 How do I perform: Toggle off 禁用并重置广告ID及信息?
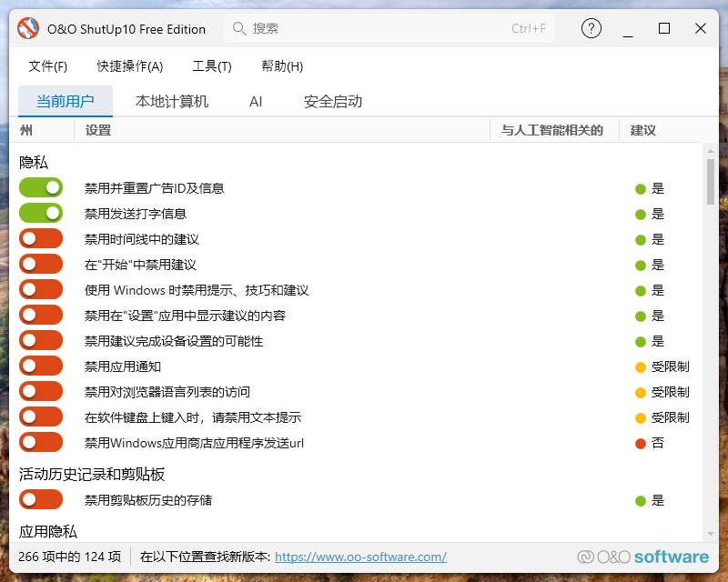click(x=41, y=187)
